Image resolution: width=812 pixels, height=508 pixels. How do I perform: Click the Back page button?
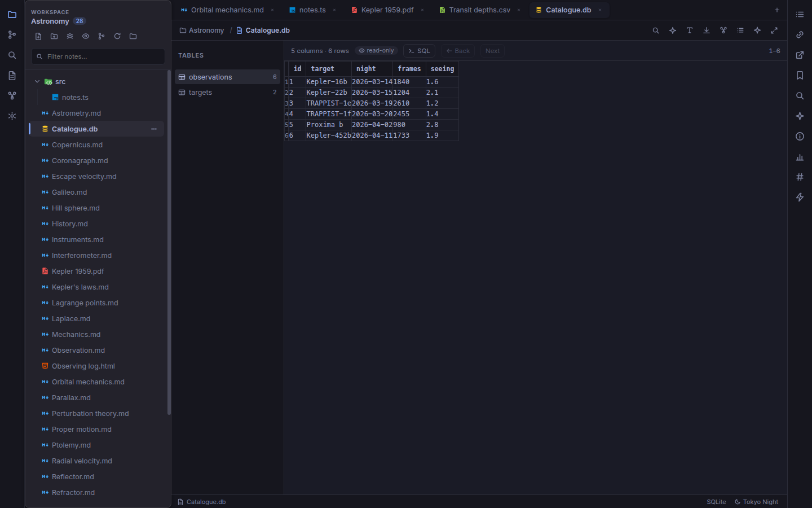(458, 51)
